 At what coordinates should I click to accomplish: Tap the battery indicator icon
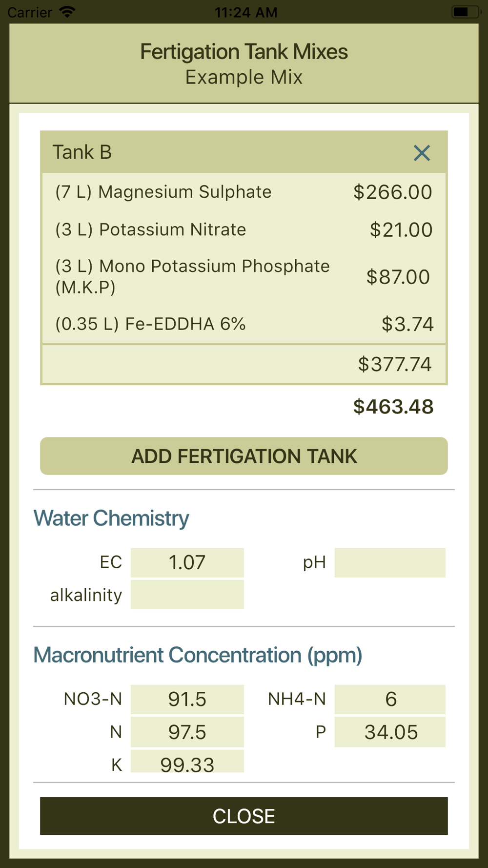coord(465,12)
